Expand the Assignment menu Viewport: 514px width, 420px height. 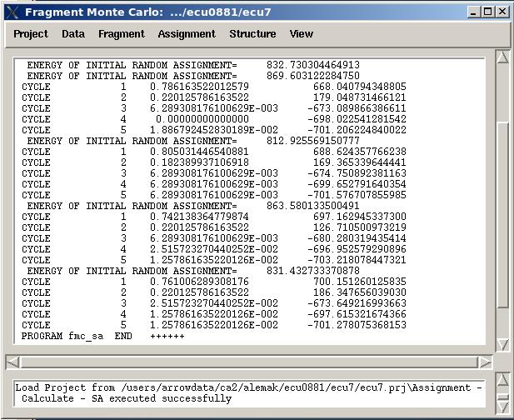(x=187, y=34)
